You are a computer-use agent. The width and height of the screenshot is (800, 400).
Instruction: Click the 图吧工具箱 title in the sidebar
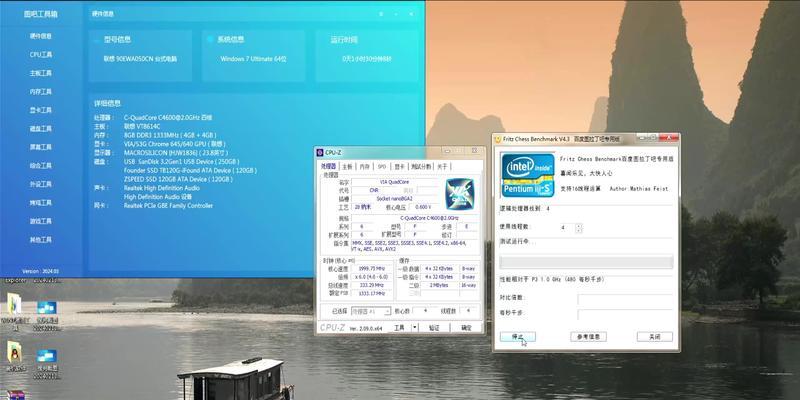40,14
